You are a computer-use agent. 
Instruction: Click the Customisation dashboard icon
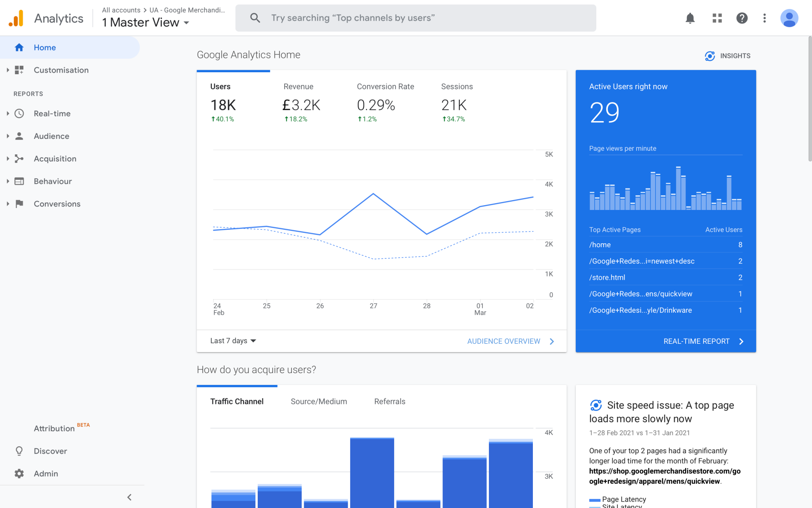[x=19, y=70]
